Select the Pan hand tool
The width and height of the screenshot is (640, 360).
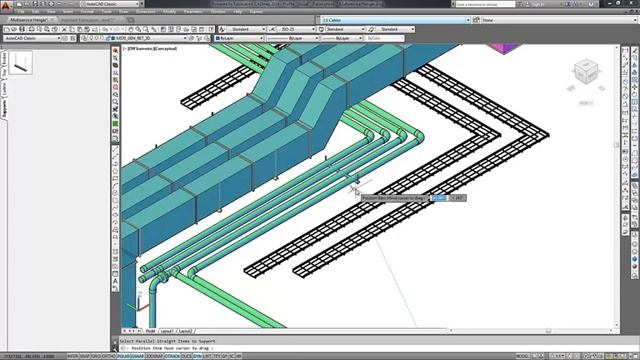(131, 29)
